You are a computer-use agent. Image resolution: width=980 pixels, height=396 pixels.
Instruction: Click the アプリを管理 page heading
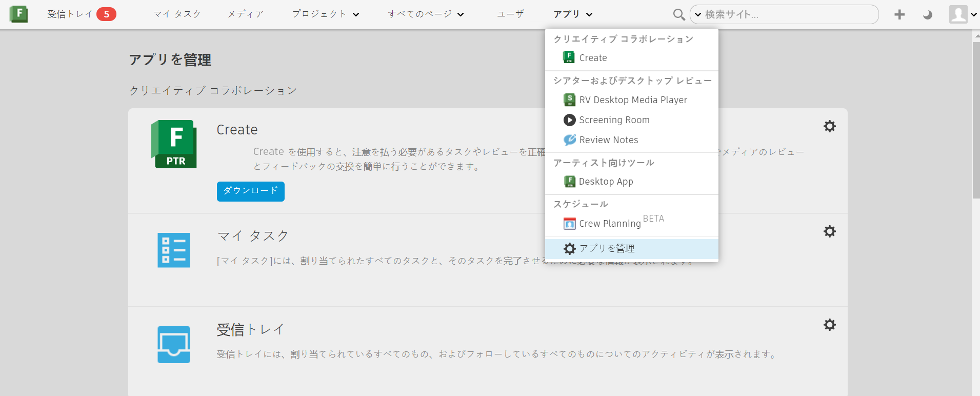(170, 60)
